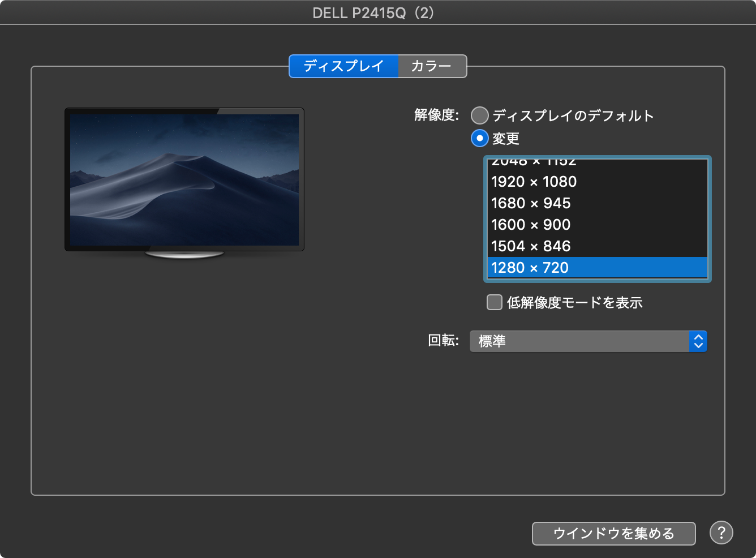
Task: Click the display preview thumbnail
Action: (184, 182)
